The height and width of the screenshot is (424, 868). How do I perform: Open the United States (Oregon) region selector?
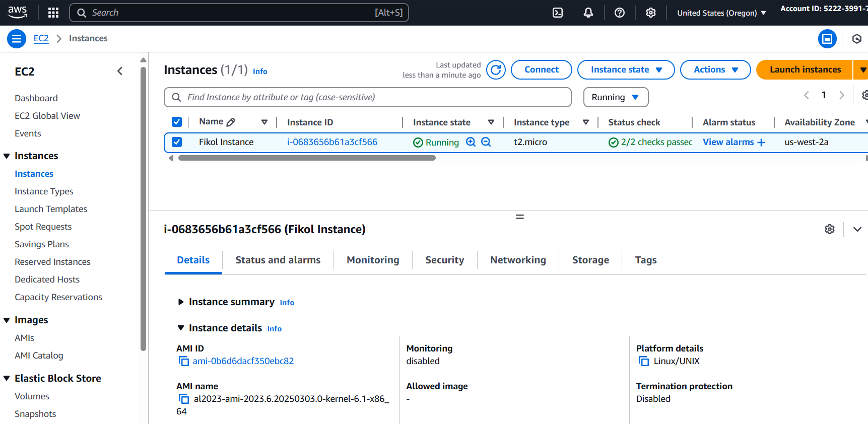(721, 13)
